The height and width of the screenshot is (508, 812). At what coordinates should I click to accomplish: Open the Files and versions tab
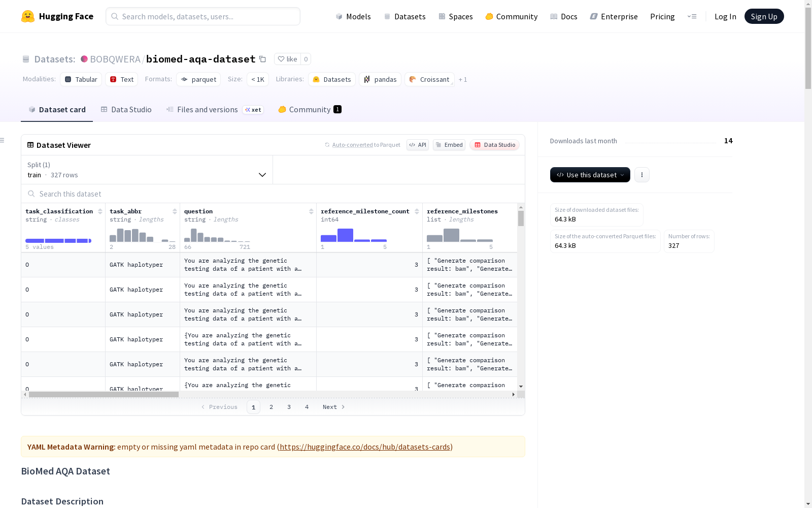click(215, 110)
